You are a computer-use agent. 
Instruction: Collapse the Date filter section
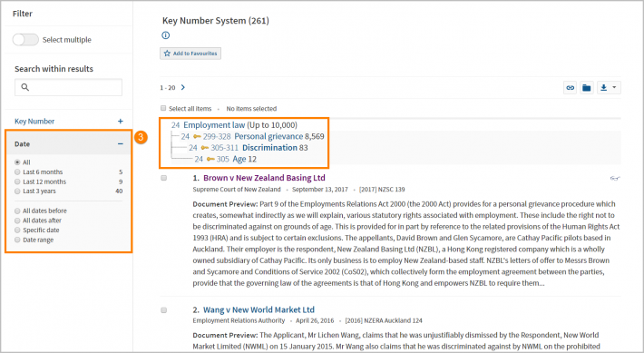[121, 143]
